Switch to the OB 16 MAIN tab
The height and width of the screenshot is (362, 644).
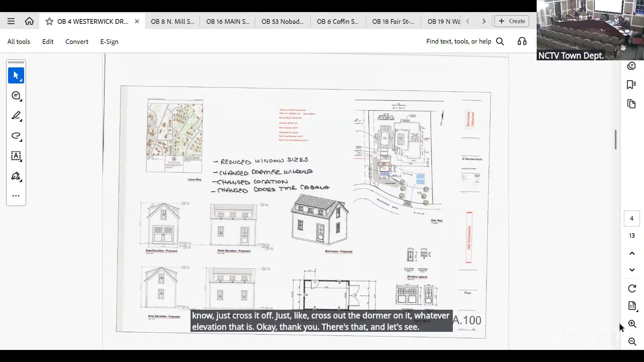pyautogui.click(x=227, y=21)
